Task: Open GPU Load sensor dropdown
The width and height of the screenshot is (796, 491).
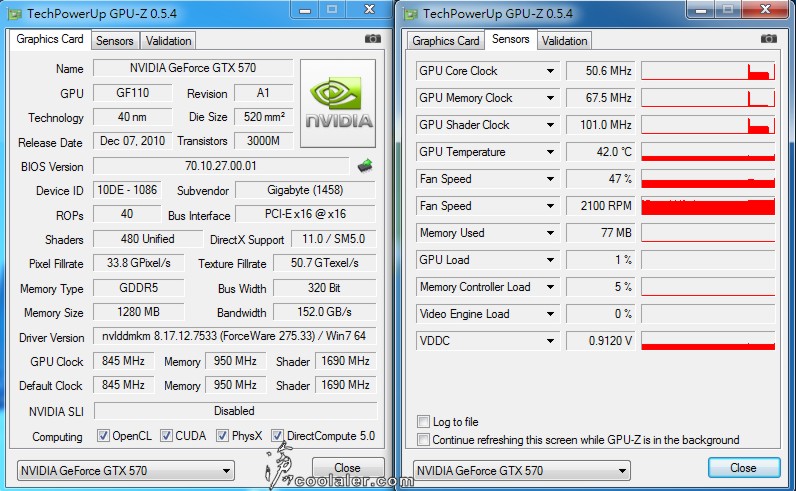Action: coord(550,260)
